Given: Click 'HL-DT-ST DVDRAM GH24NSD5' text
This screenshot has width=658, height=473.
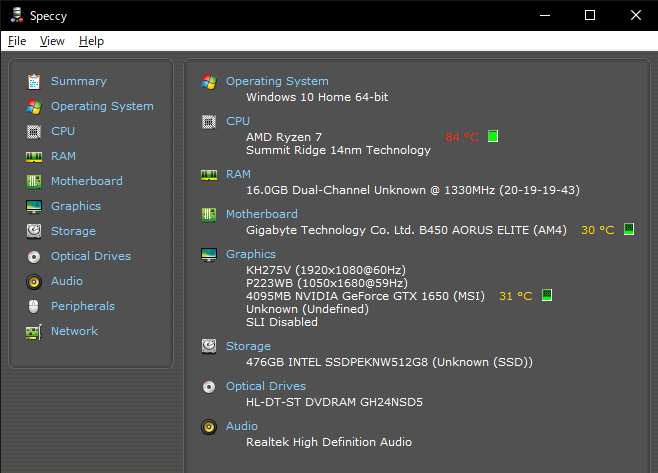Looking at the screenshot, I should [334, 402].
